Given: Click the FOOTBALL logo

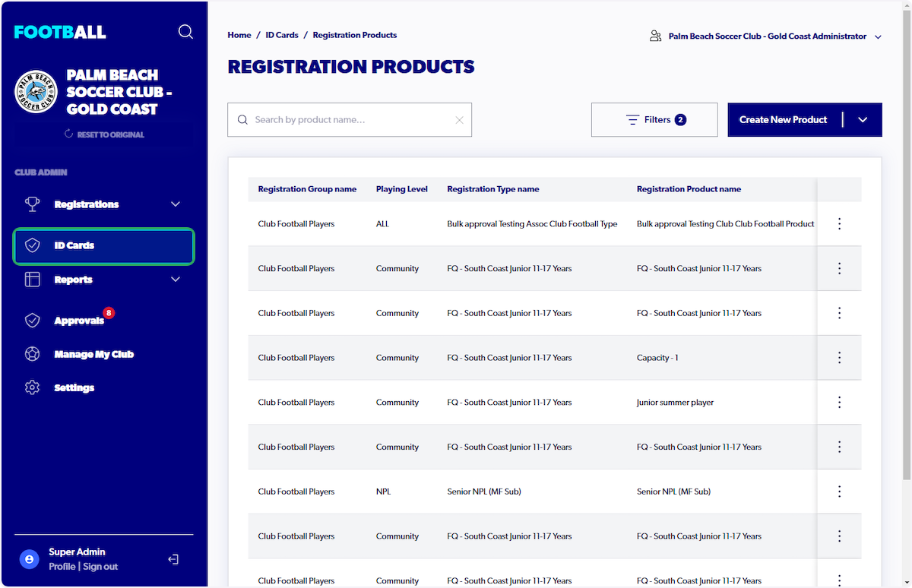Looking at the screenshot, I should (x=60, y=32).
